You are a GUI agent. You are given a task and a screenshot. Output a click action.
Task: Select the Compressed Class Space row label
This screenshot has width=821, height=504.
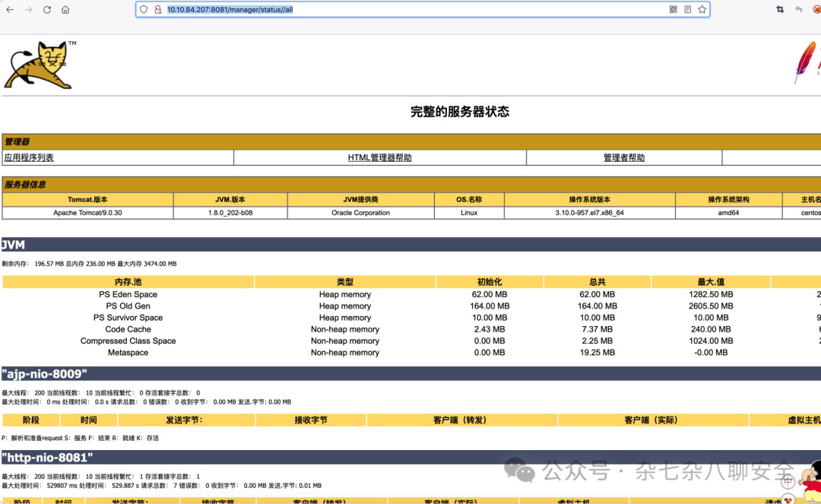pos(128,341)
